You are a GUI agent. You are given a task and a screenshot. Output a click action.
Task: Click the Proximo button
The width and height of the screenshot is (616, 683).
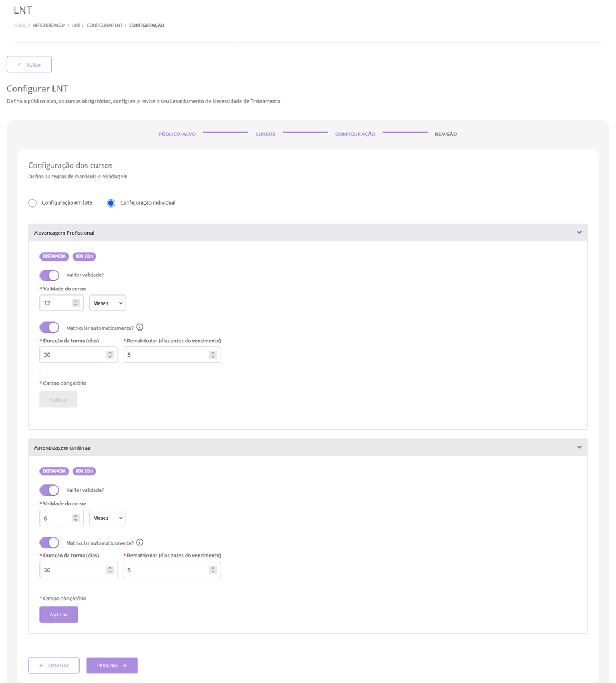pos(112,666)
